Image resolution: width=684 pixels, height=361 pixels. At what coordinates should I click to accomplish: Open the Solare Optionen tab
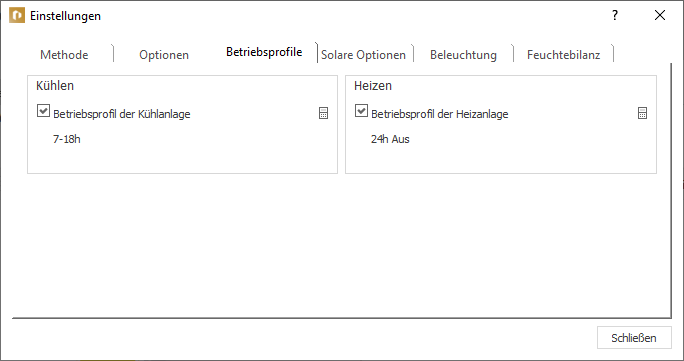363,54
